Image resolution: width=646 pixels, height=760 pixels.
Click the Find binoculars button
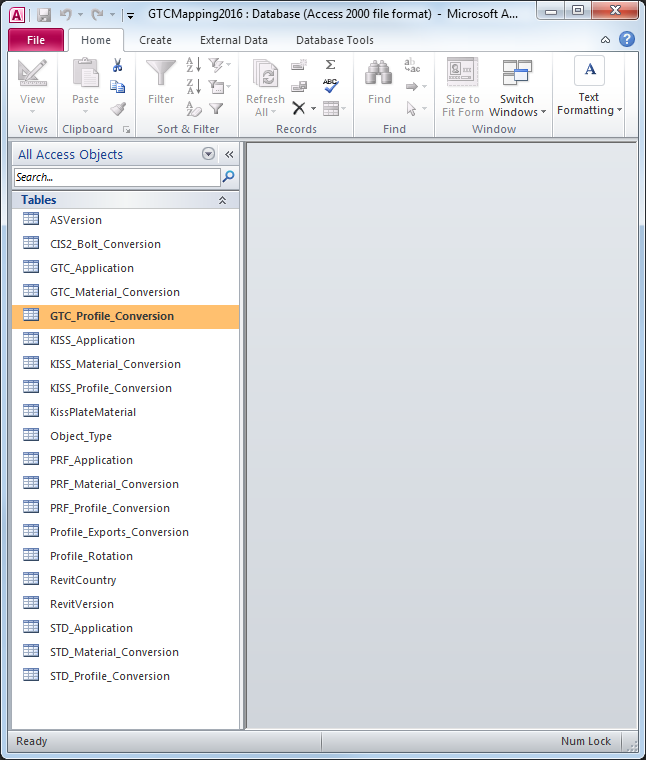click(379, 82)
